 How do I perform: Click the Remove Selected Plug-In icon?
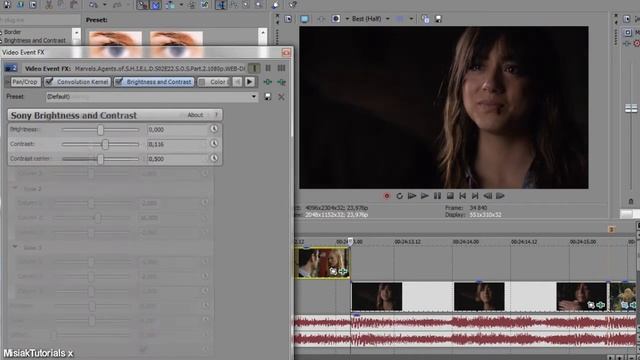281,82
